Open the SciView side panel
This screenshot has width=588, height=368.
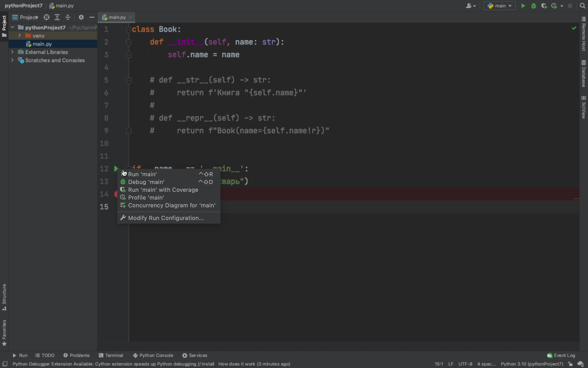tap(584, 107)
